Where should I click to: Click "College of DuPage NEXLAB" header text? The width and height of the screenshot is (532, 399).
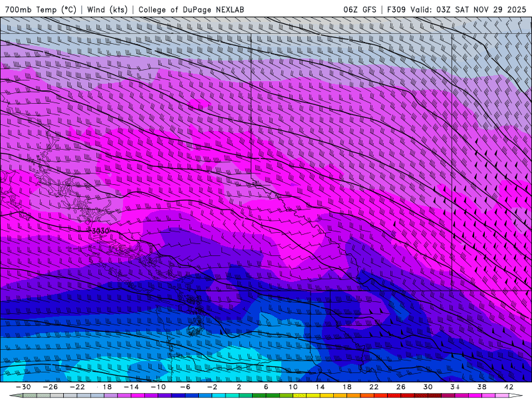coord(191,9)
